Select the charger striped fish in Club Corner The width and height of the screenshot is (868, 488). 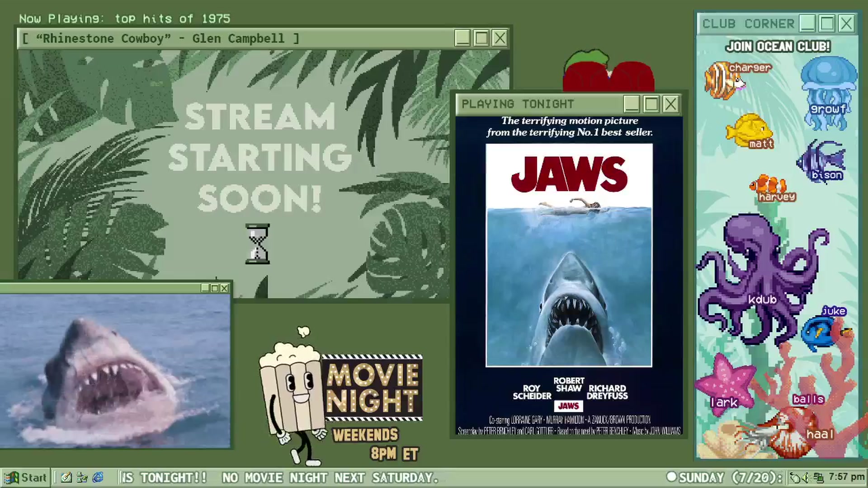click(x=723, y=80)
